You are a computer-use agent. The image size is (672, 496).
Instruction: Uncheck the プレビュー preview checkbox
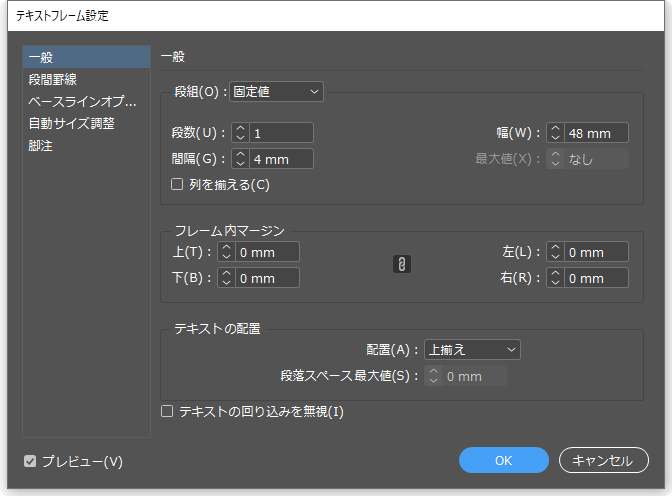pos(30,461)
